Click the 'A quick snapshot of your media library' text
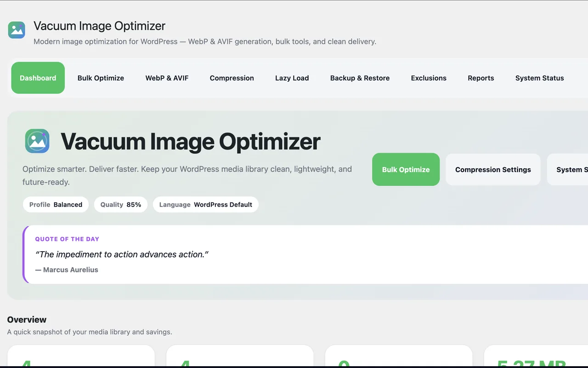The height and width of the screenshot is (368, 588). point(90,332)
